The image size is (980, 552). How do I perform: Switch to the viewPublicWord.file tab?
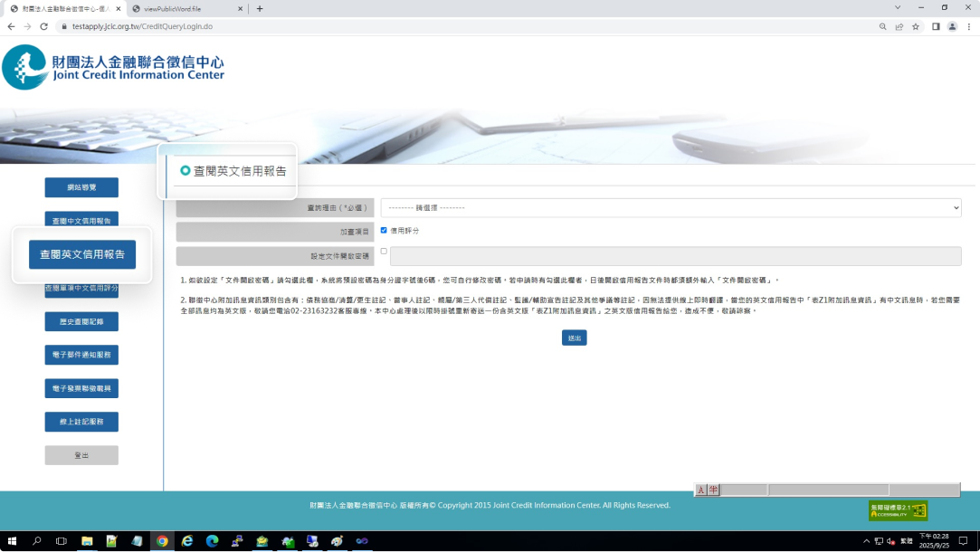[186, 8]
